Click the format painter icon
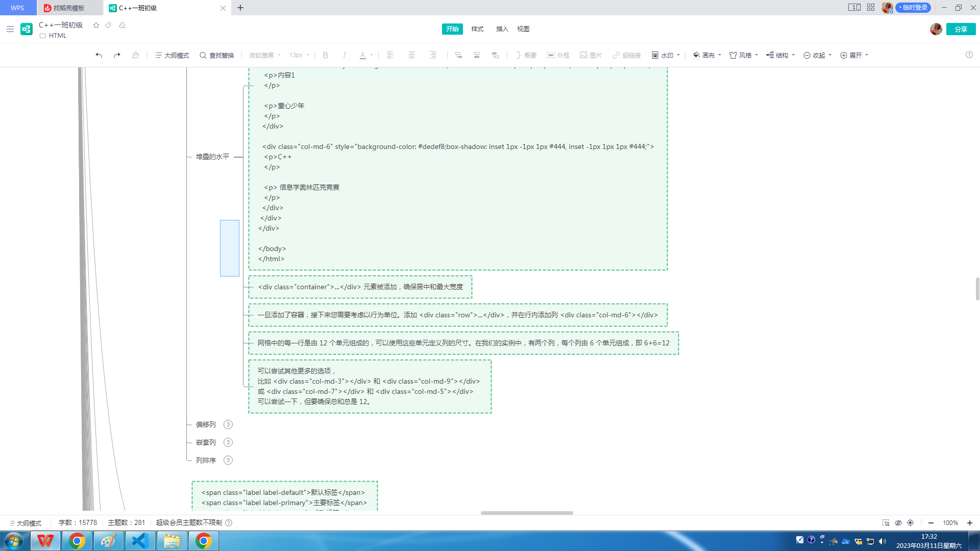This screenshot has height=551, width=980. 135,55
